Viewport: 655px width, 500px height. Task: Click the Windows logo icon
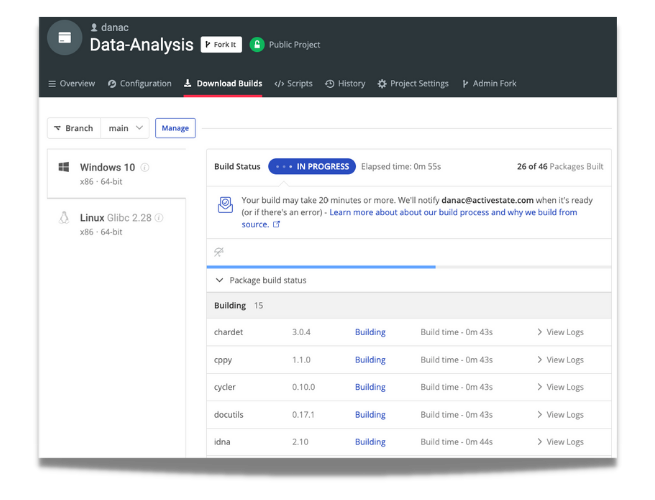coord(64,167)
